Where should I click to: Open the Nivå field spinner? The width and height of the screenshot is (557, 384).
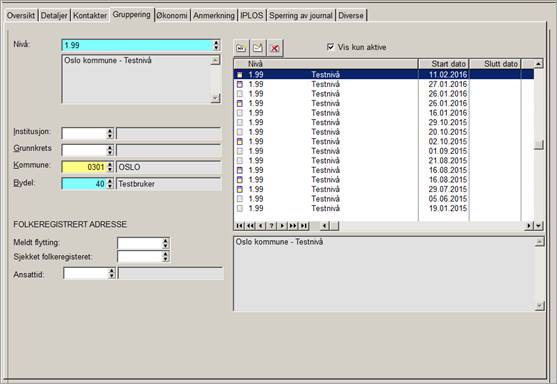pyautogui.click(x=216, y=45)
